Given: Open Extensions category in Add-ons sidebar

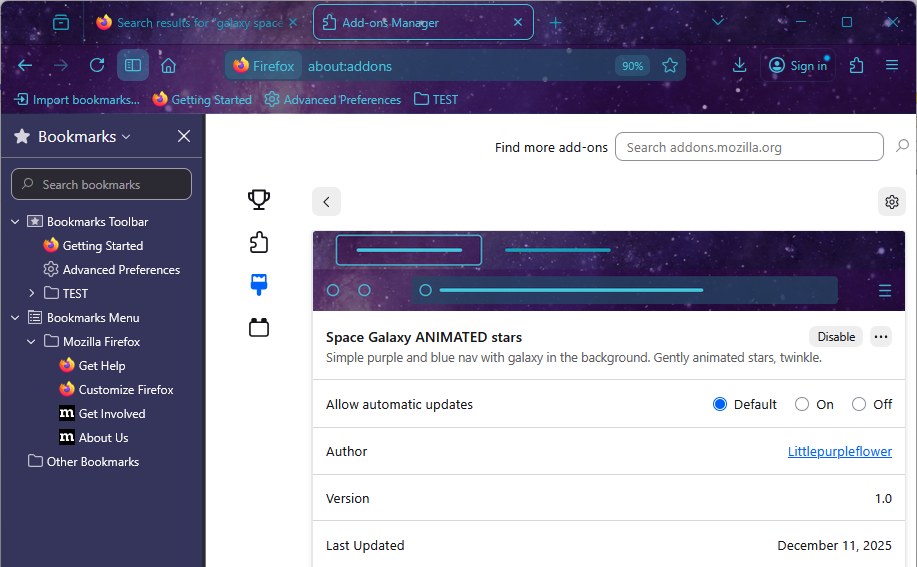Looking at the screenshot, I should [x=258, y=242].
